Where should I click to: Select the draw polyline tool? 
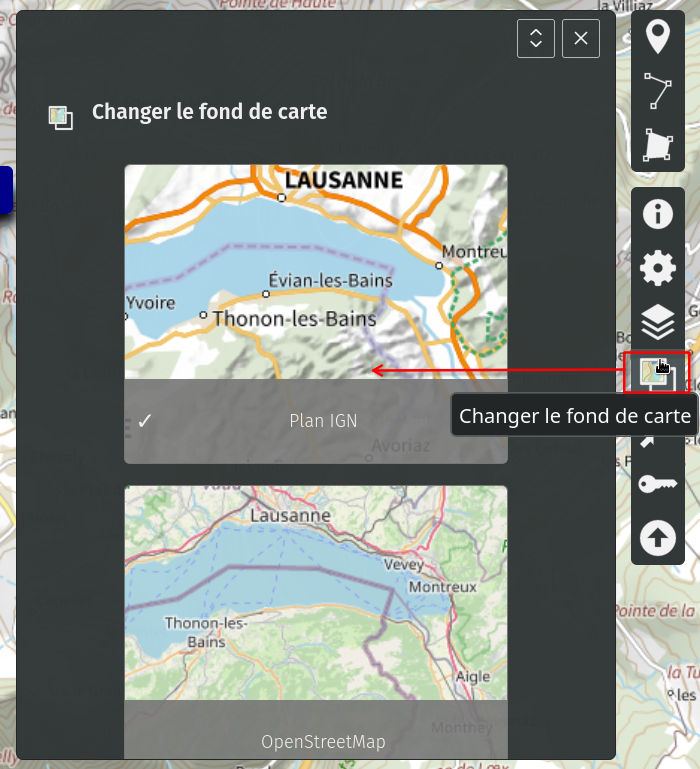tap(657, 91)
